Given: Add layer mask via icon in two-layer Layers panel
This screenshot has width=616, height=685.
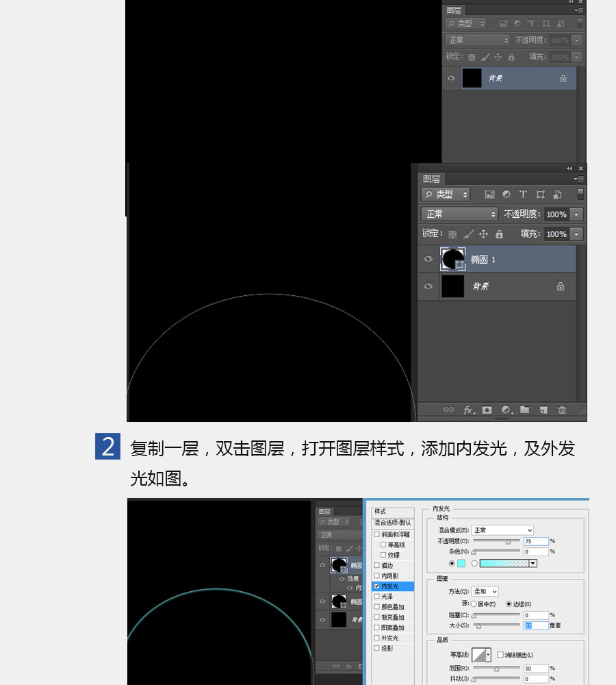Looking at the screenshot, I should pos(487,410).
